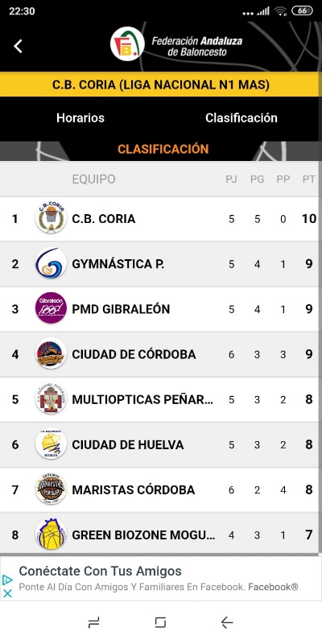The height and width of the screenshot is (644, 322).
Task: Tap the Gymnástica P. team logo
Action: point(51,263)
